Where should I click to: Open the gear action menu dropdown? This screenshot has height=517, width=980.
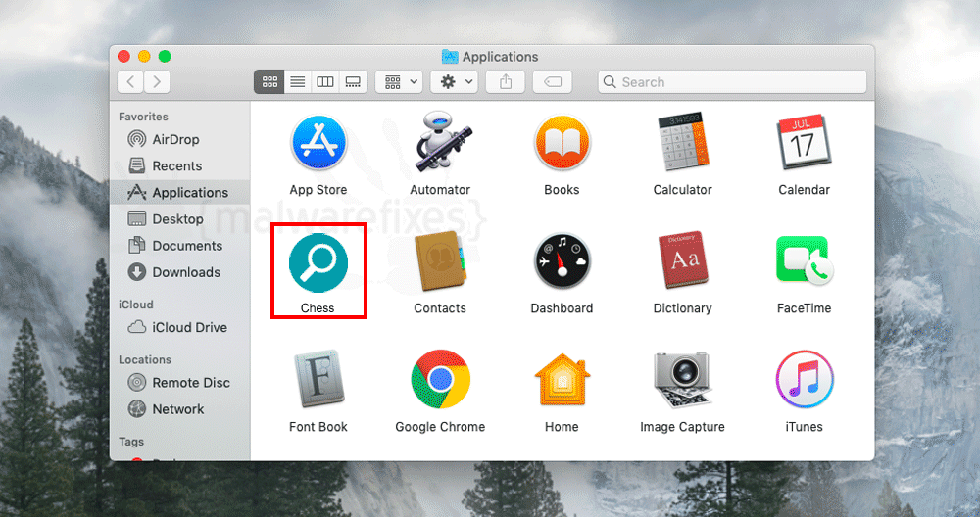tap(455, 82)
